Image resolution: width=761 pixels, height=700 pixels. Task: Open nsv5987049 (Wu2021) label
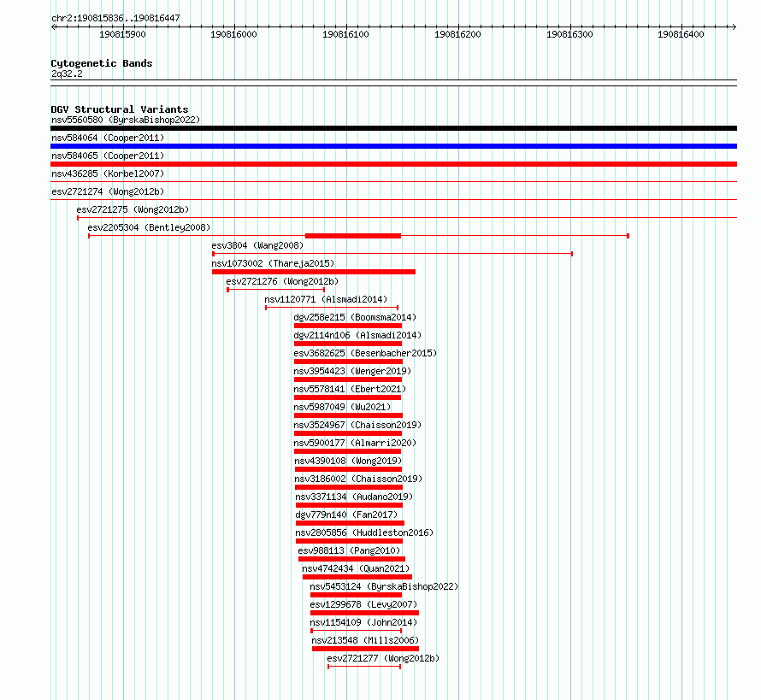coord(342,407)
